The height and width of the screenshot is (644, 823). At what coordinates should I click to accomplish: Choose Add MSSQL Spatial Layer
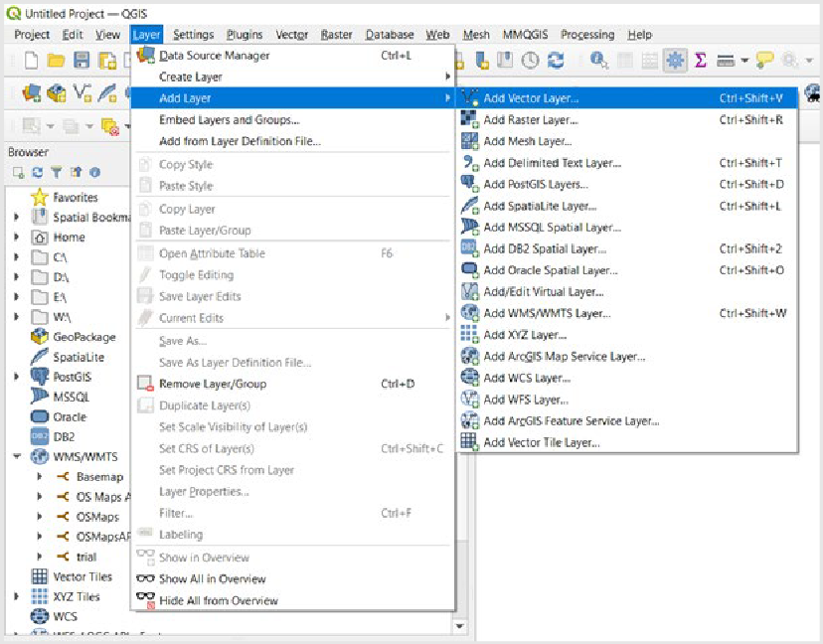628,228
